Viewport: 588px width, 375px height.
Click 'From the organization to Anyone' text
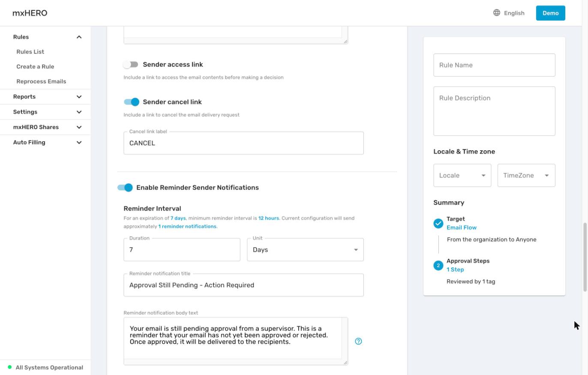(492, 240)
